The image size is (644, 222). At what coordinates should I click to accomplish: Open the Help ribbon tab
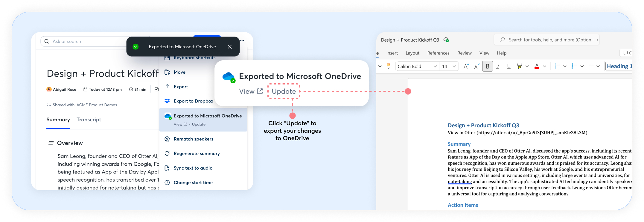coord(502,53)
